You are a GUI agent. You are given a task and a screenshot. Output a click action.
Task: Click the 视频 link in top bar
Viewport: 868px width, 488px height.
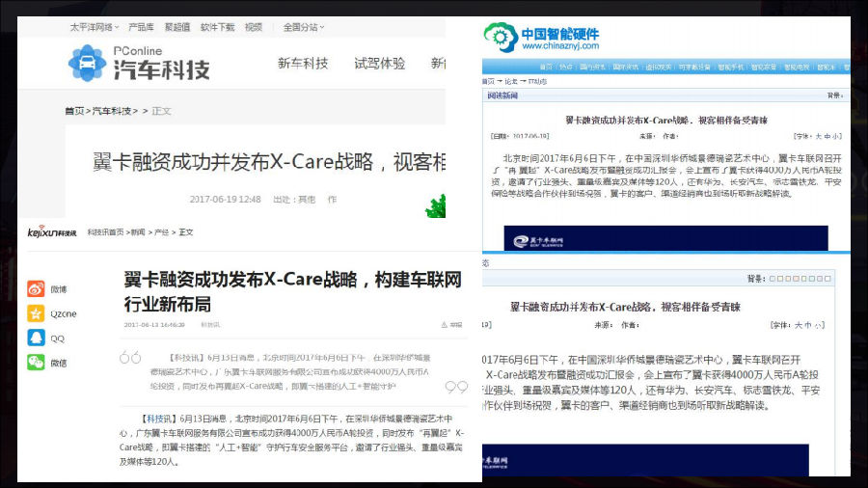[x=253, y=27]
